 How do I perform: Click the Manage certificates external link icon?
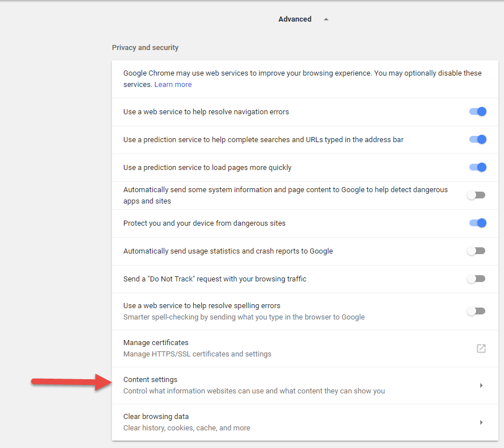[x=481, y=349]
